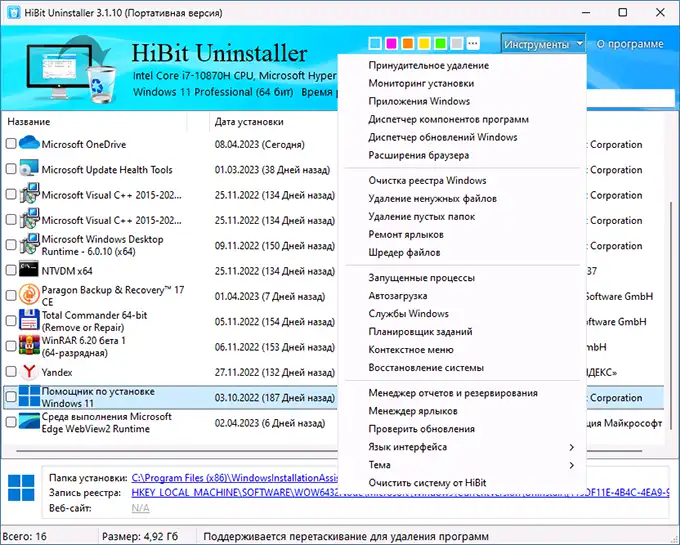
Task: Click the Microsoft Update Health Tools icon
Action: click(29, 169)
